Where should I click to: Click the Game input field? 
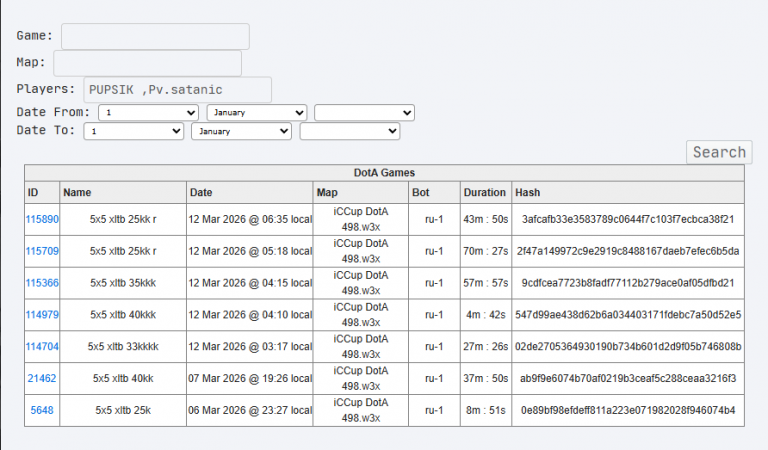[x=155, y=36]
